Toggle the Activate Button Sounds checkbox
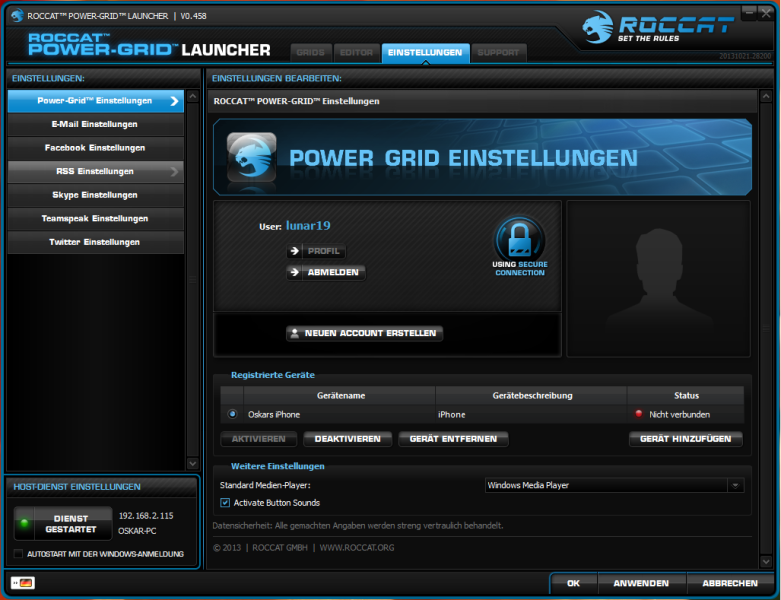781x600 pixels. pos(225,502)
